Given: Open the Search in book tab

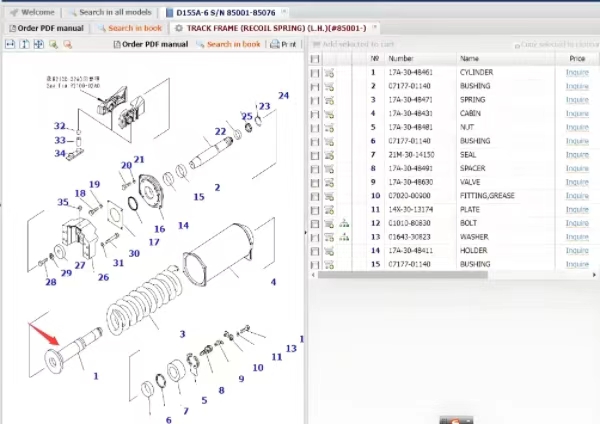Looking at the screenshot, I should coord(130,28).
